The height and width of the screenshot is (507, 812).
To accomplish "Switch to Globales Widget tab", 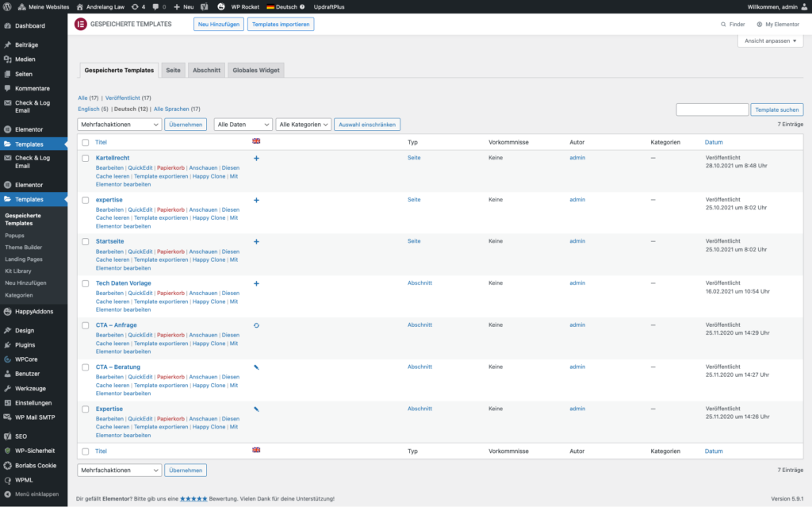I will pyautogui.click(x=256, y=70).
